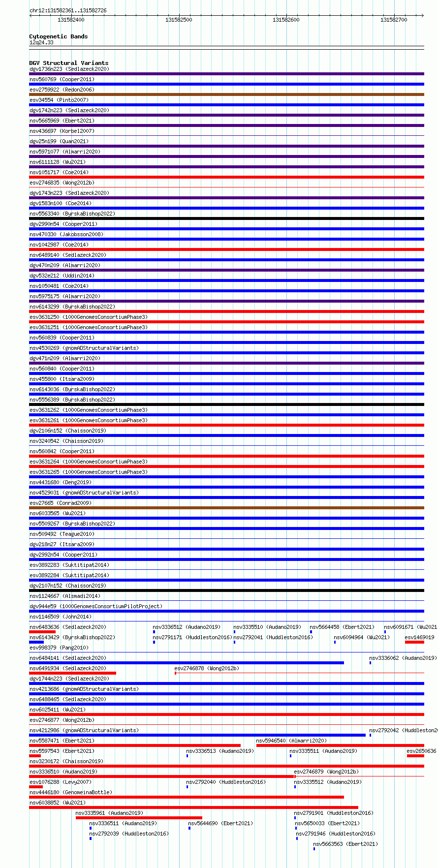Click the blue bar under nsv6484141
This screenshot has width=438, height=868.
click(187, 663)
